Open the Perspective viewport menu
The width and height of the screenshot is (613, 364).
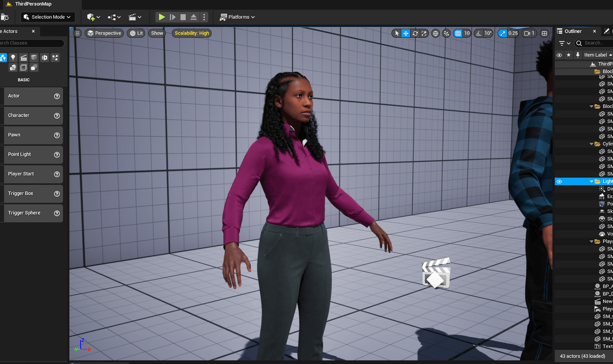point(104,33)
